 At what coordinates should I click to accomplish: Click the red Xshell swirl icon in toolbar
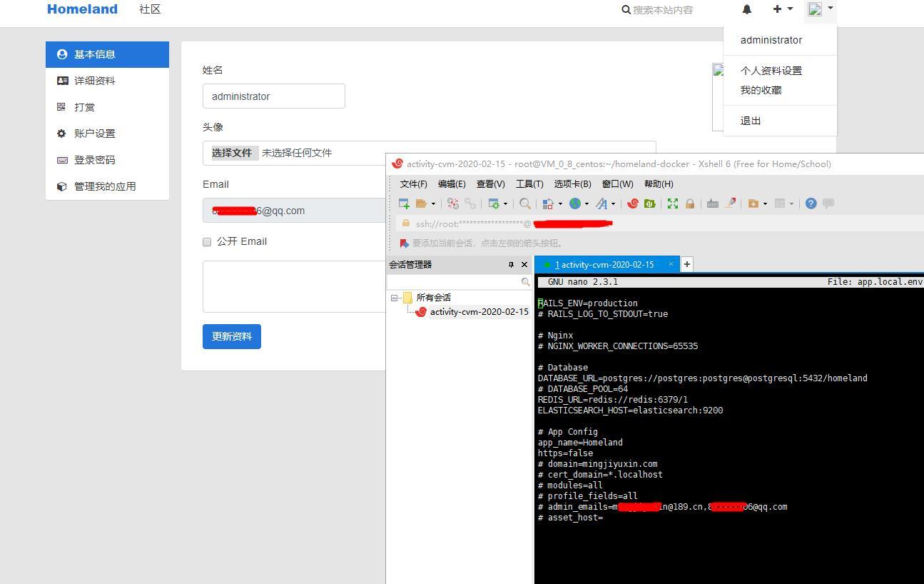(632, 203)
